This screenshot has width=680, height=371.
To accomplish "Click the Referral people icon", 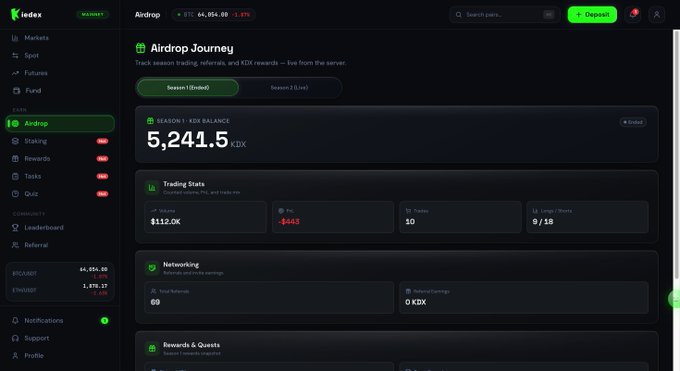I will coord(15,245).
